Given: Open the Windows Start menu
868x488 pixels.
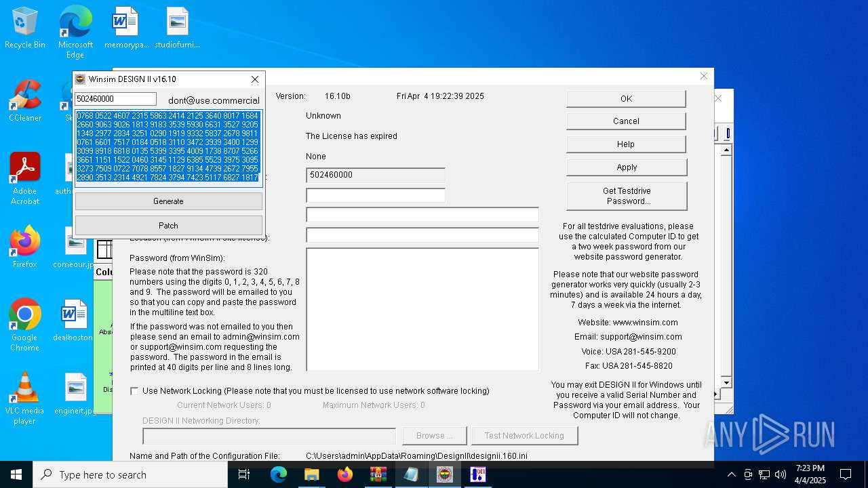Looking at the screenshot, I should click(x=16, y=474).
